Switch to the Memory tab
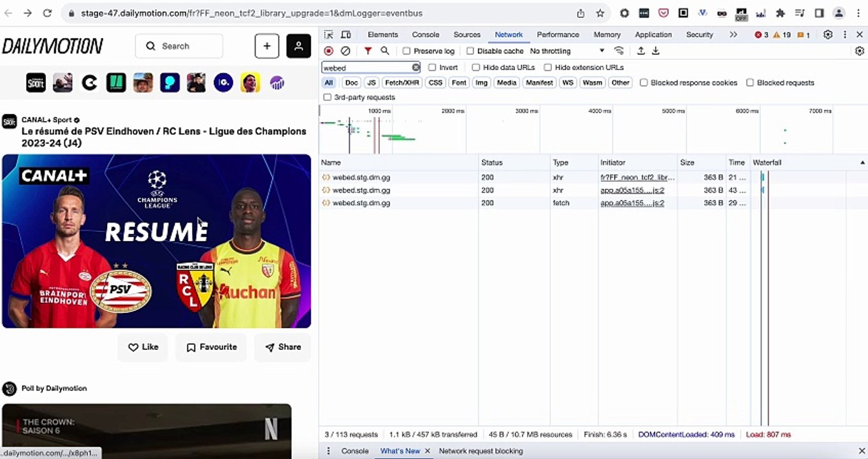 [607, 34]
